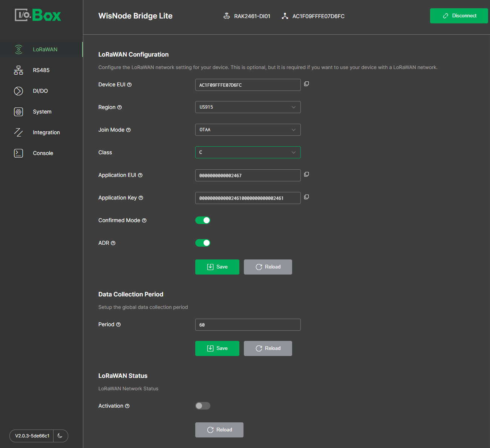Click the Integration sidebar icon
This screenshot has width=490, height=448.
coord(18,132)
